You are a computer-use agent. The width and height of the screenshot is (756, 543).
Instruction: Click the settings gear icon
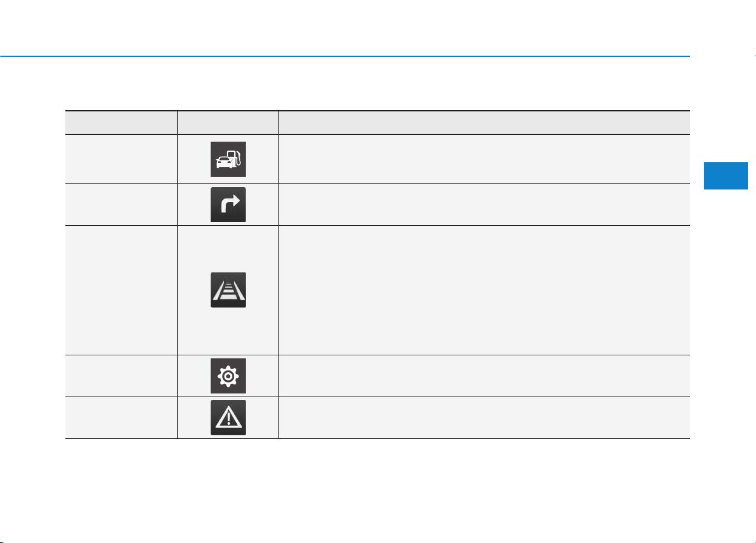228,376
